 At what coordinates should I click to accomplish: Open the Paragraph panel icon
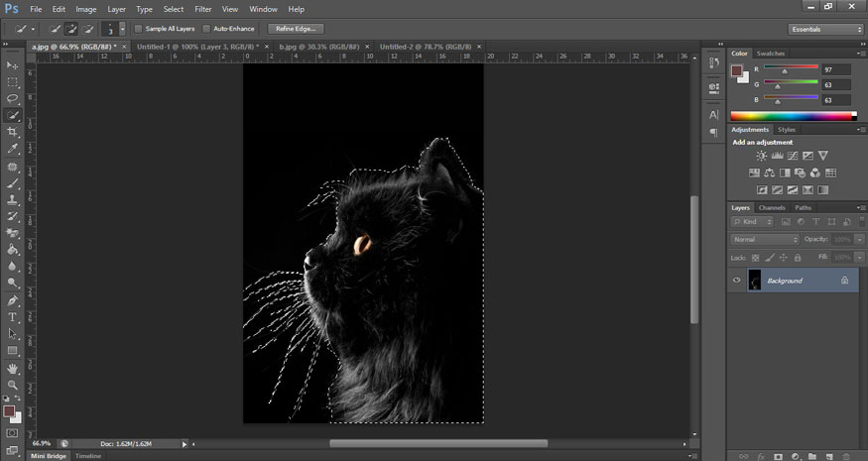pos(714,132)
